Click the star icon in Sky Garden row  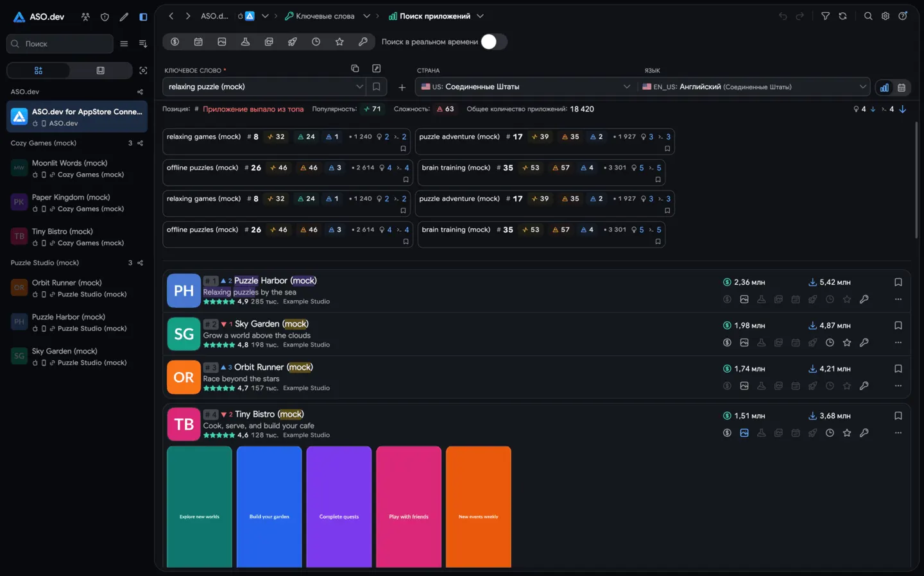(847, 343)
